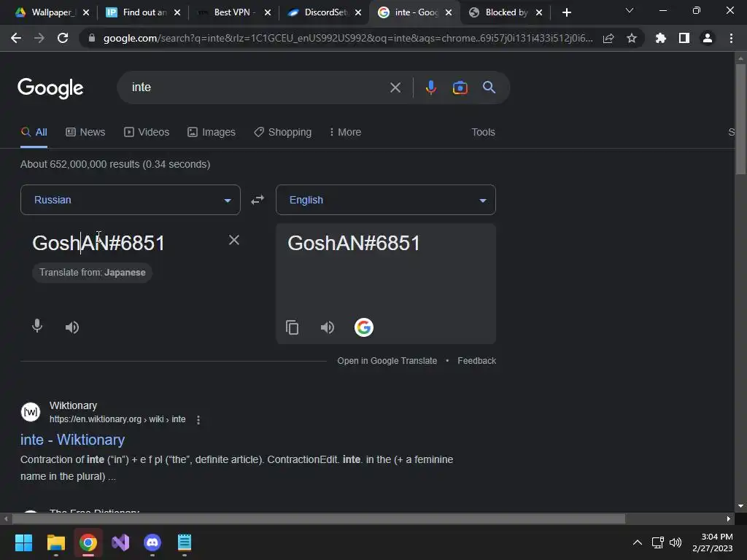Go to the Google logo homepage
Image resolution: width=747 pixels, height=560 pixels.
[x=50, y=88]
